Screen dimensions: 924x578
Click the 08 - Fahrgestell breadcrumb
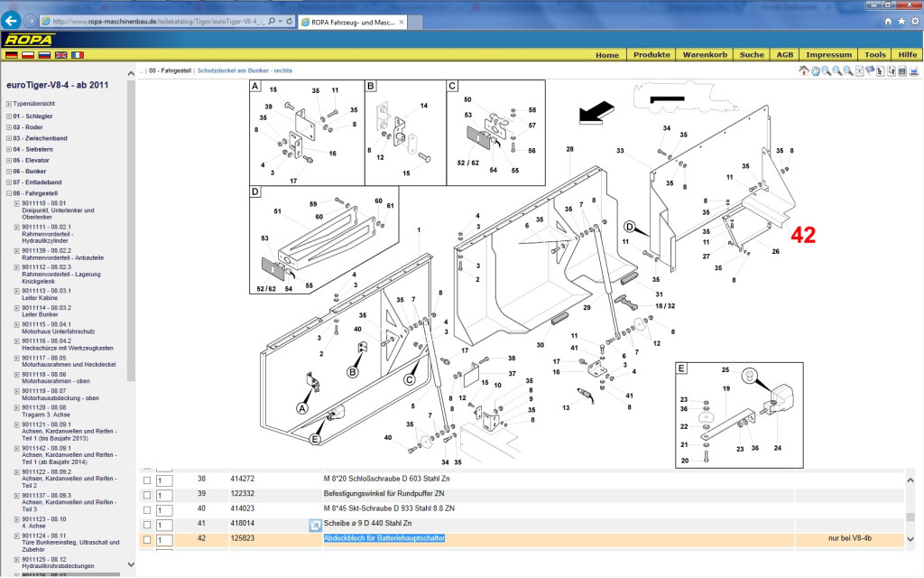(x=171, y=70)
